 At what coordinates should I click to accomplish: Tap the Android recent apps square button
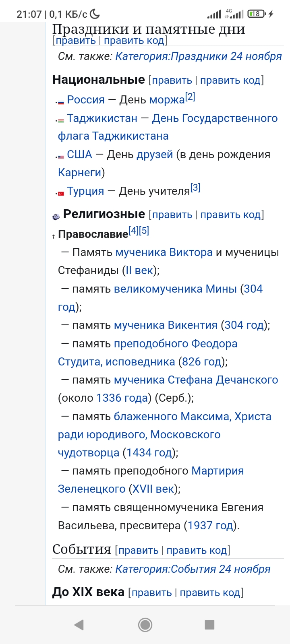click(x=209, y=625)
